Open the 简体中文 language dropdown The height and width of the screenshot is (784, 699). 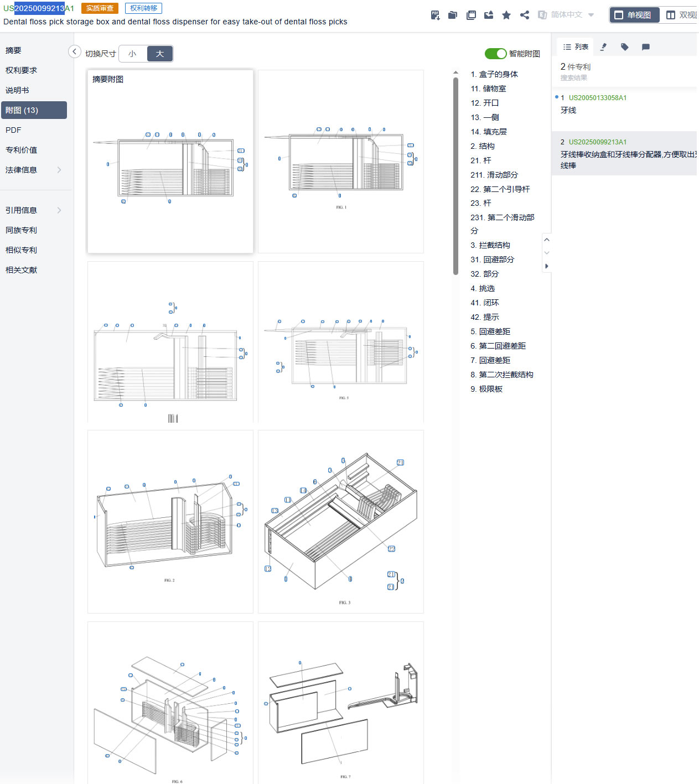pos(566,15)
